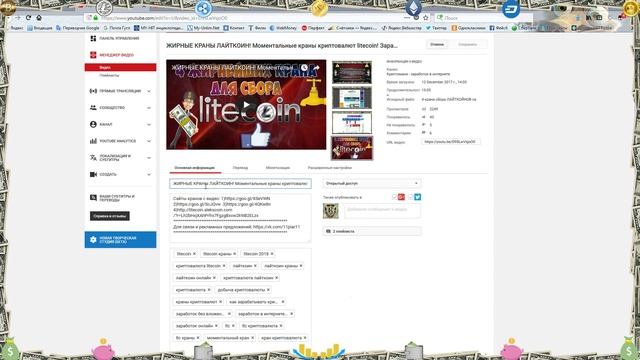Click the Twitter share icon
The image size is (640, 360).
pyautogui.click(x=418, y=197)
